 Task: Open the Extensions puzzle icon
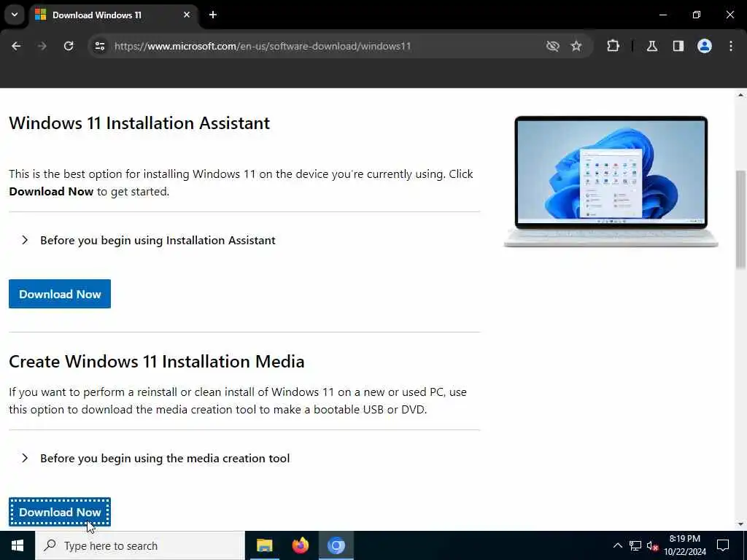click(613, 46)
